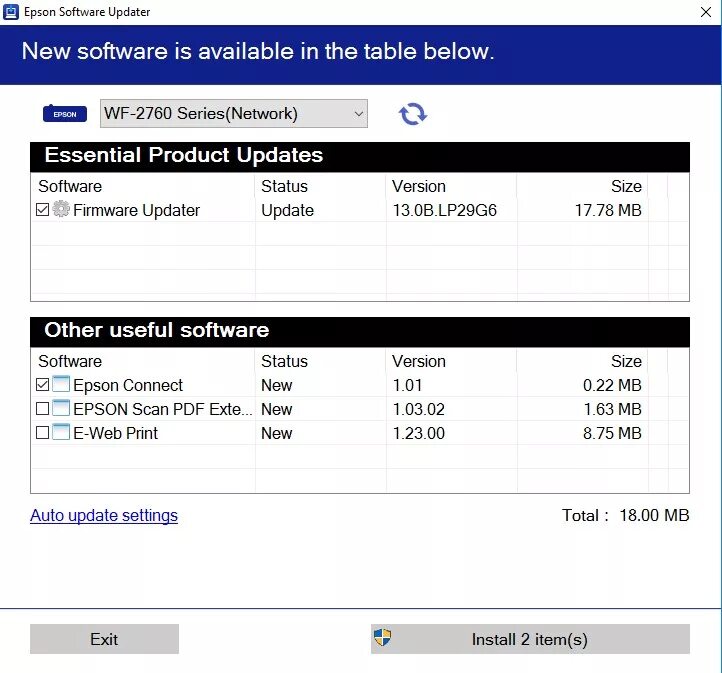Click the Epson Software Updater title bar icon
This screenshot has height=673, width=722.
tap(11, 12)
